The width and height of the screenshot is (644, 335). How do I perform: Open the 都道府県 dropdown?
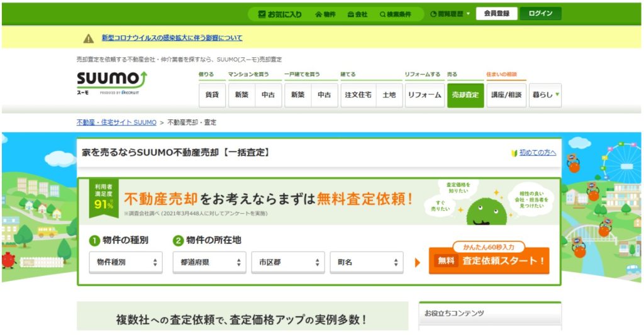[209, 262]
